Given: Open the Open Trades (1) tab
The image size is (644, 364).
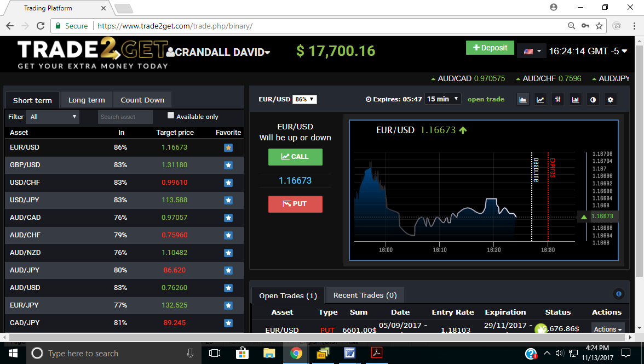Looking at the screenshot, I should click(x=288, y=295).
